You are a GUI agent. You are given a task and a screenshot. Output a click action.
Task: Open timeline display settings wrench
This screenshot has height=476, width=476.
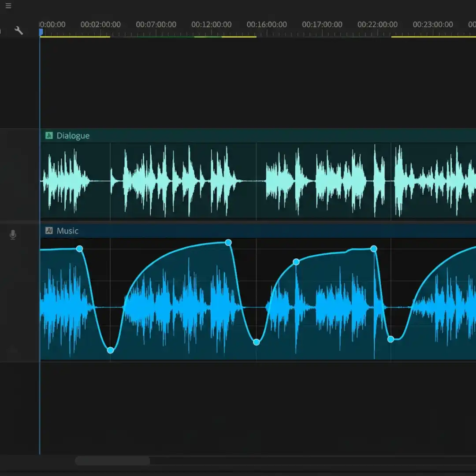19,30
